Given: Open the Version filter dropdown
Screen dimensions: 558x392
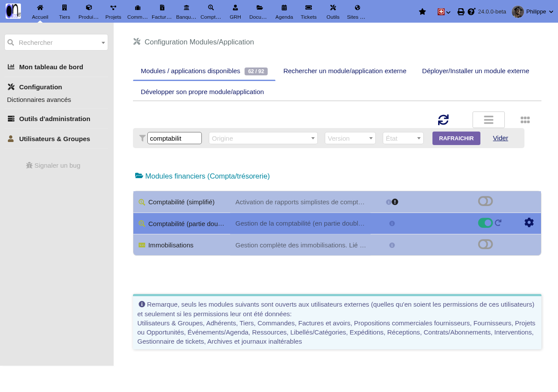Looking at the screenshot, I should (x=350, y=138).
